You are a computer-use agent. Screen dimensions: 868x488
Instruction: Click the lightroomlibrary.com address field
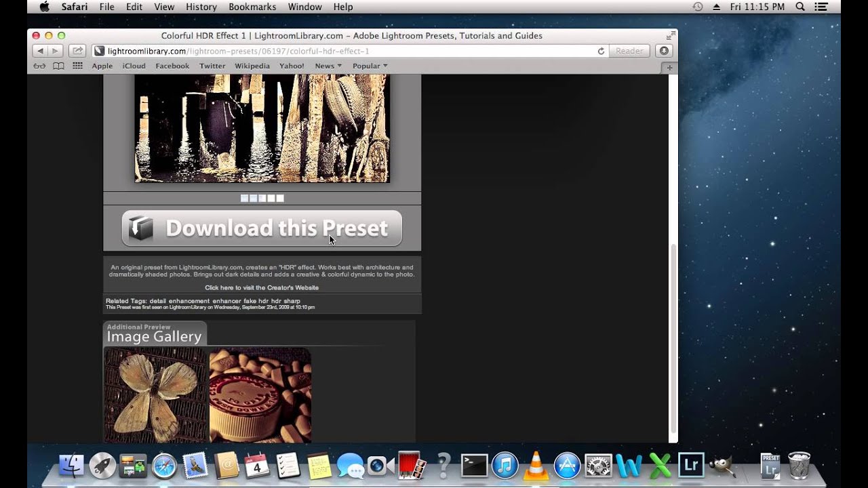coord(349,51)
